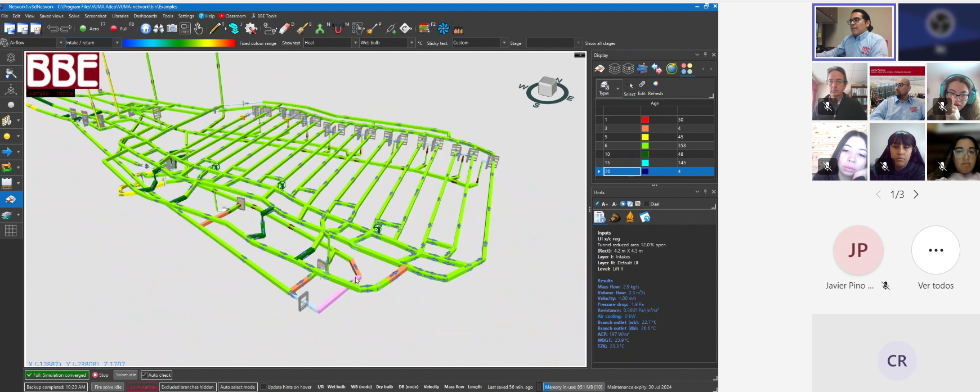The width and height of the screenshot is (980, 392).
Task: Click the Stop button in status bar
Action: coord(101,375)
